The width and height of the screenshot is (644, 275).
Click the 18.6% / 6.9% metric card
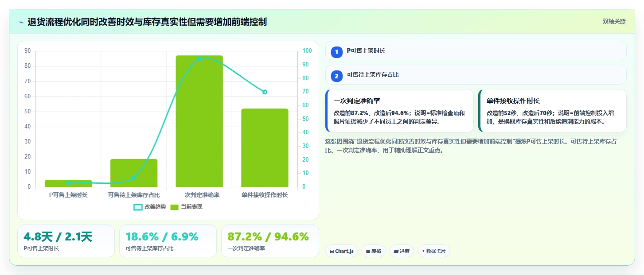tap(168, 241)
